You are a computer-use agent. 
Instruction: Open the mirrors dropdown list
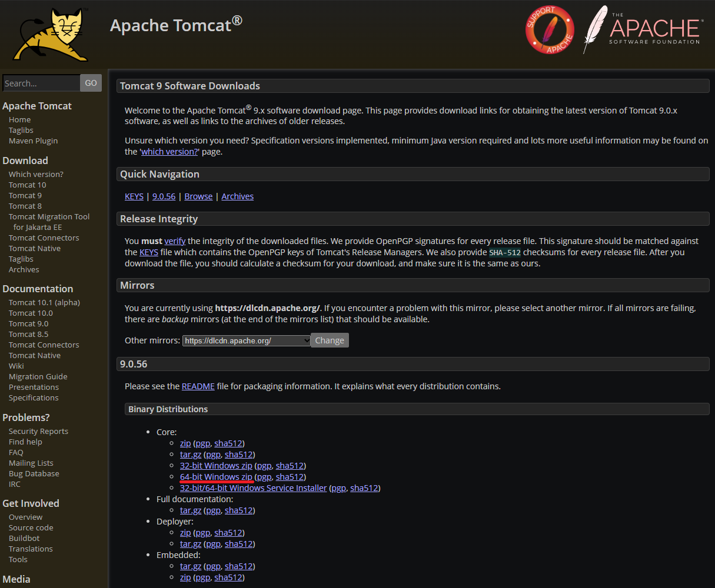click(x=247, y=340)
